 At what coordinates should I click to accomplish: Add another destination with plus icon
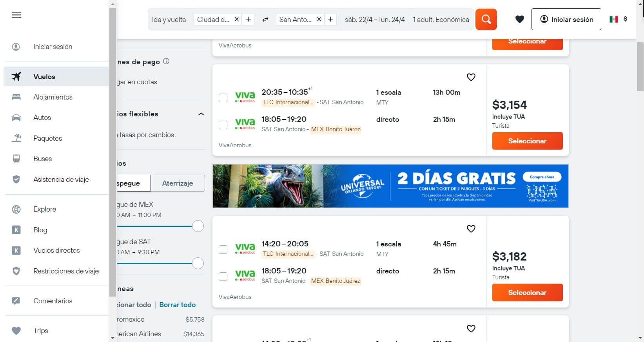[x=330, y=19]
